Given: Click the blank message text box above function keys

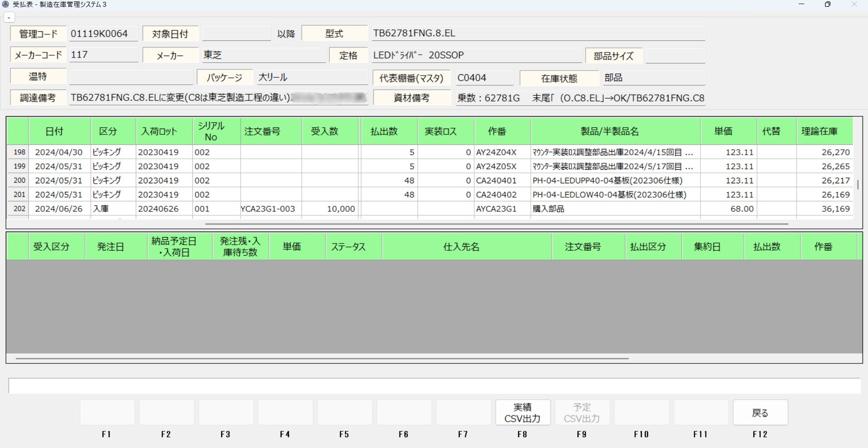Looking at the screenshot, I should tap(434, 386).
